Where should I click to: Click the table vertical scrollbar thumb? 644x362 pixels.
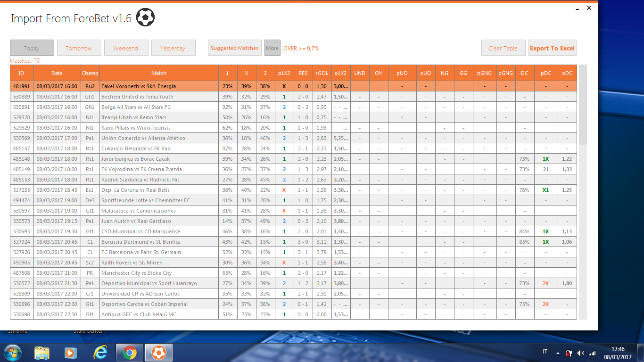point(583,105)
